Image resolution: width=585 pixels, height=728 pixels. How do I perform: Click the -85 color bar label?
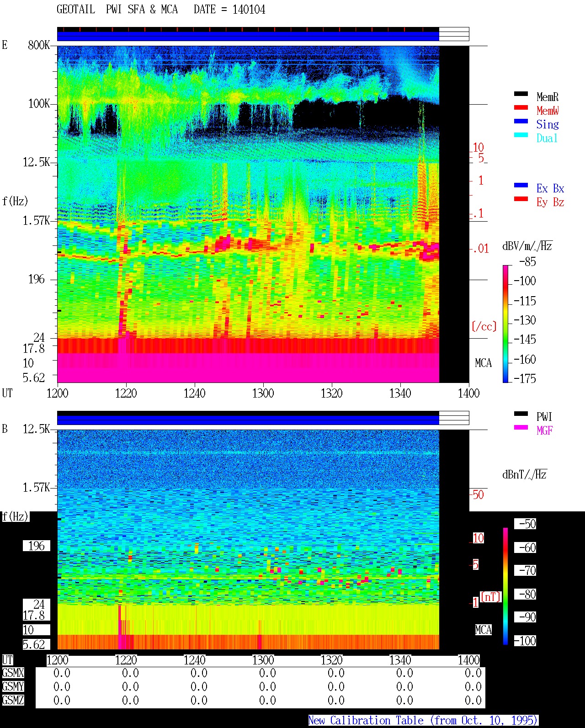[527, 262]
